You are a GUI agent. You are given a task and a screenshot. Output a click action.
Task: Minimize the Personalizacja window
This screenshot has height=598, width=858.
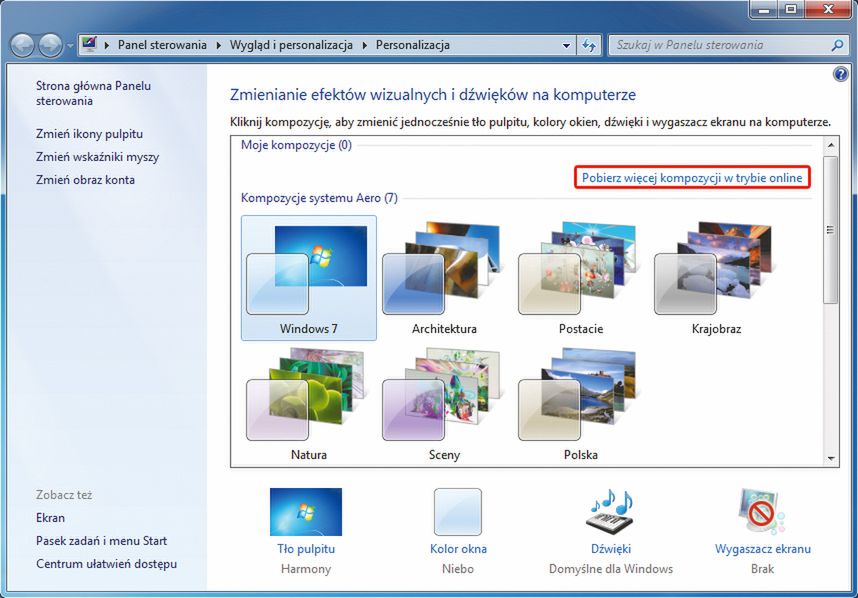tap(764, 9)
